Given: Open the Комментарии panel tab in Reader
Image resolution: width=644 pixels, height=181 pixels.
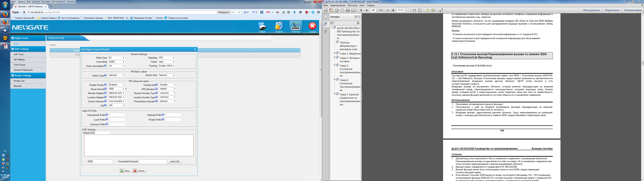Looking at the screenshot, I should coord(633,10).
